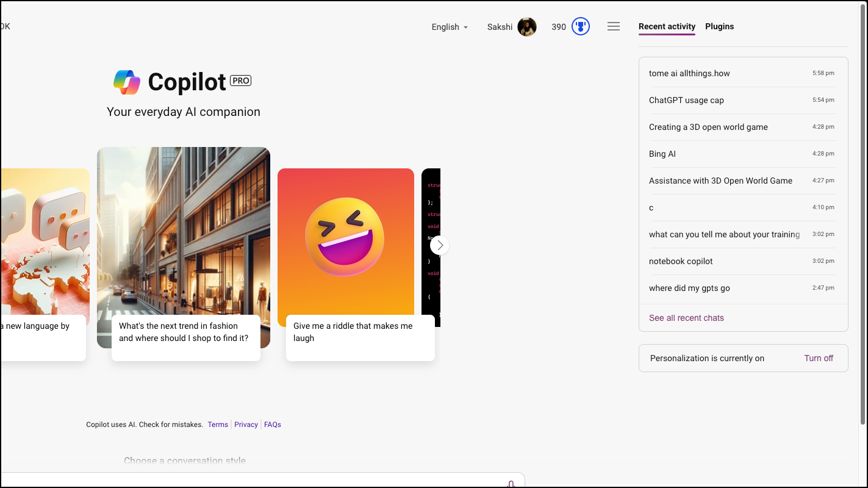Screen dimensions: 868x488
Task: Click the 390 rewards points count
Action: [x=559, y=27]
